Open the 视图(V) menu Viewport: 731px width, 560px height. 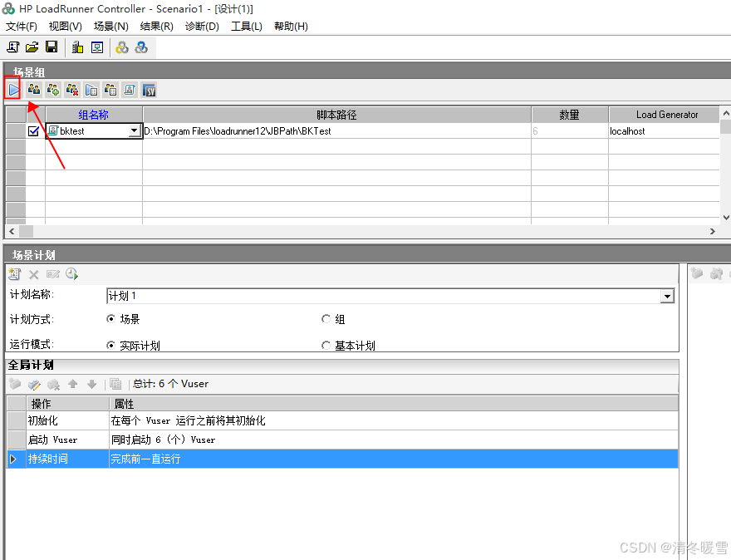click(66, 27)
